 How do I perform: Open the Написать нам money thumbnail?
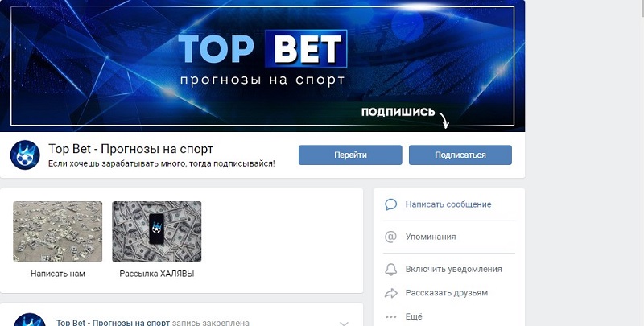[57, 232]
